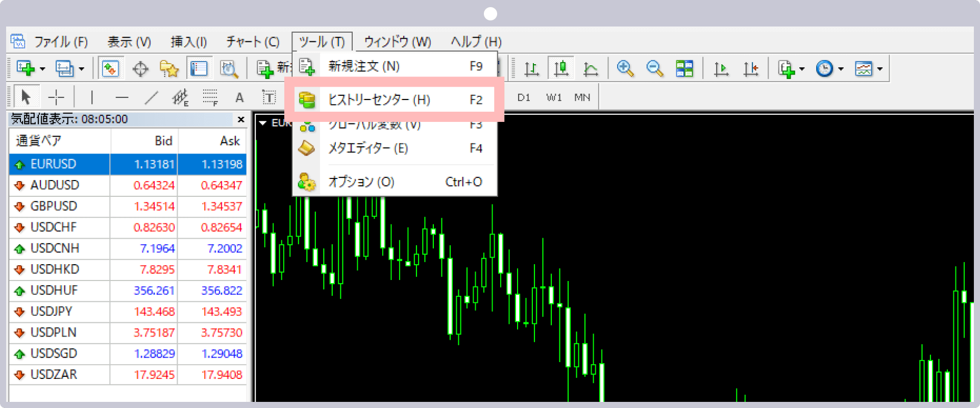
Task: Toggle chart auto scroll icon
Action: [x=721, y=68]
